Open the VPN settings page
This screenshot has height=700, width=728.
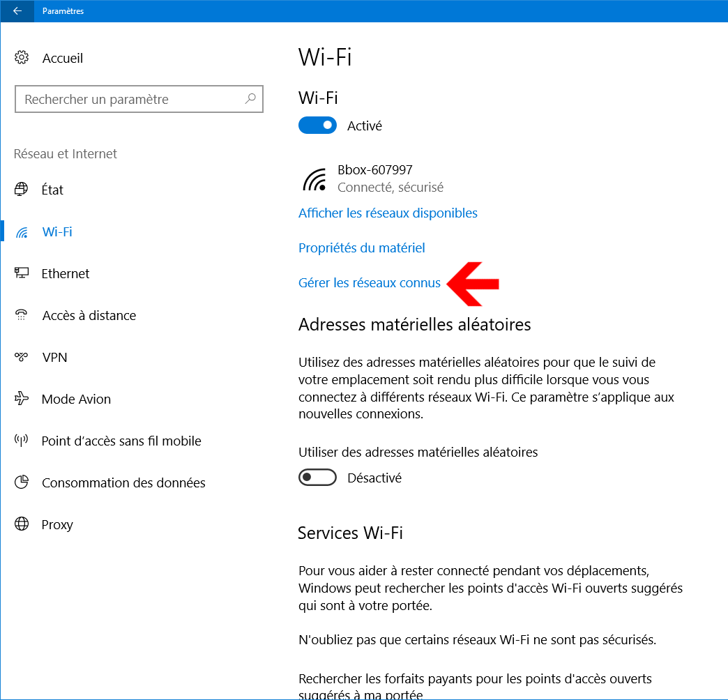(x=54, y=357)
